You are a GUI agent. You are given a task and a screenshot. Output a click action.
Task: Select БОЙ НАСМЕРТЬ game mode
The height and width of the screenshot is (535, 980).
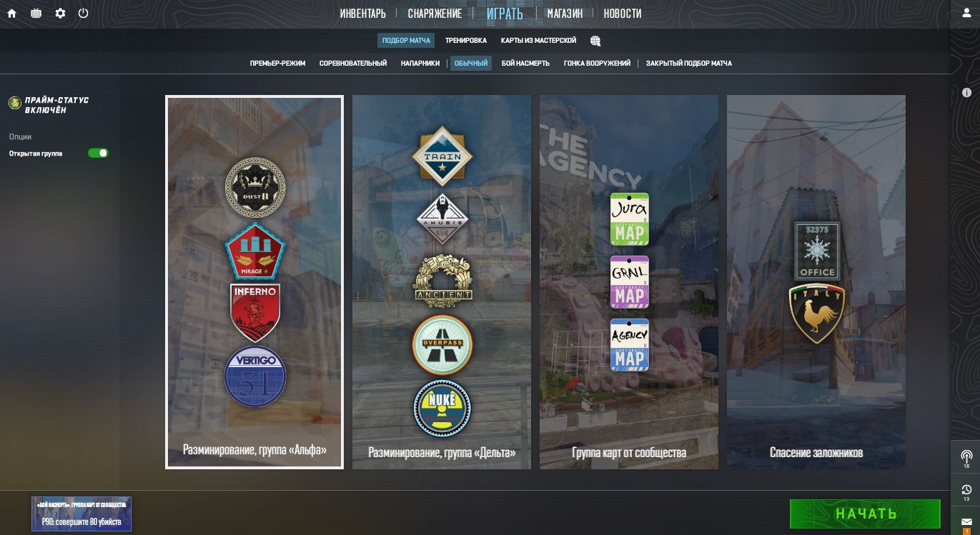[x=525, y=64]
